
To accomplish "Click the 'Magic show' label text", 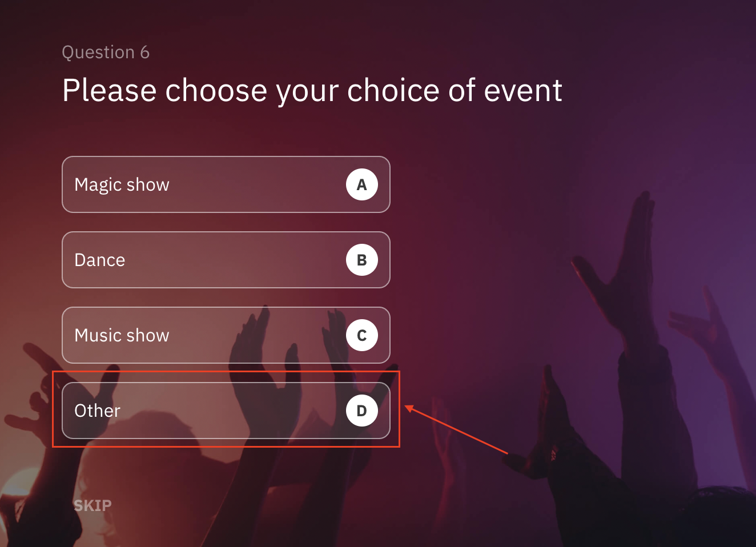I will click(x=122, y=184).
